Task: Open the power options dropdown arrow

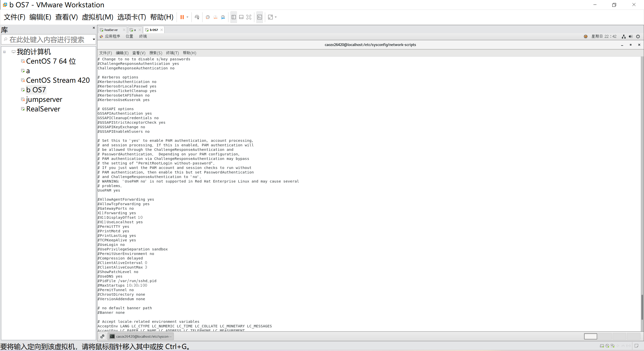Action: click(187, 17)
